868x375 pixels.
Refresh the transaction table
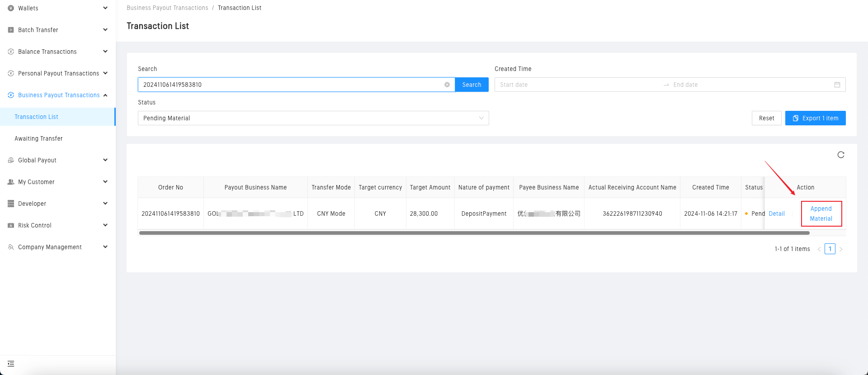(x=841, y=155)
